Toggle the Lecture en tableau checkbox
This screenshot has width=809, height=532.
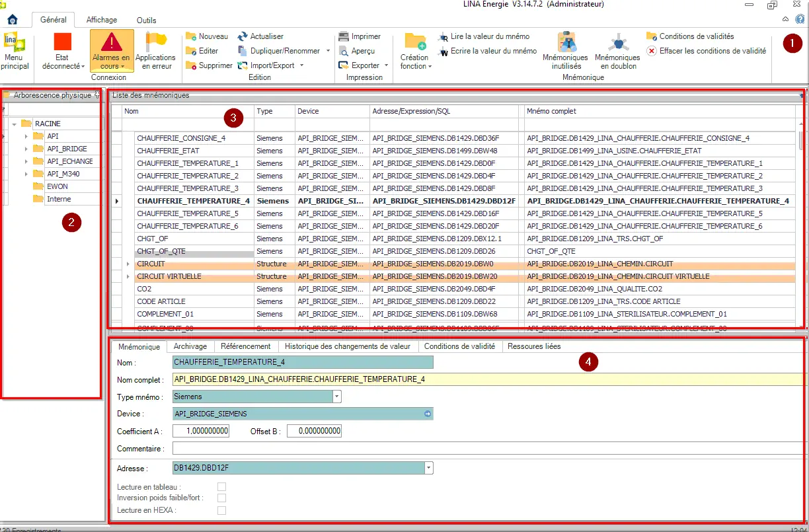(x=222, y=487)
